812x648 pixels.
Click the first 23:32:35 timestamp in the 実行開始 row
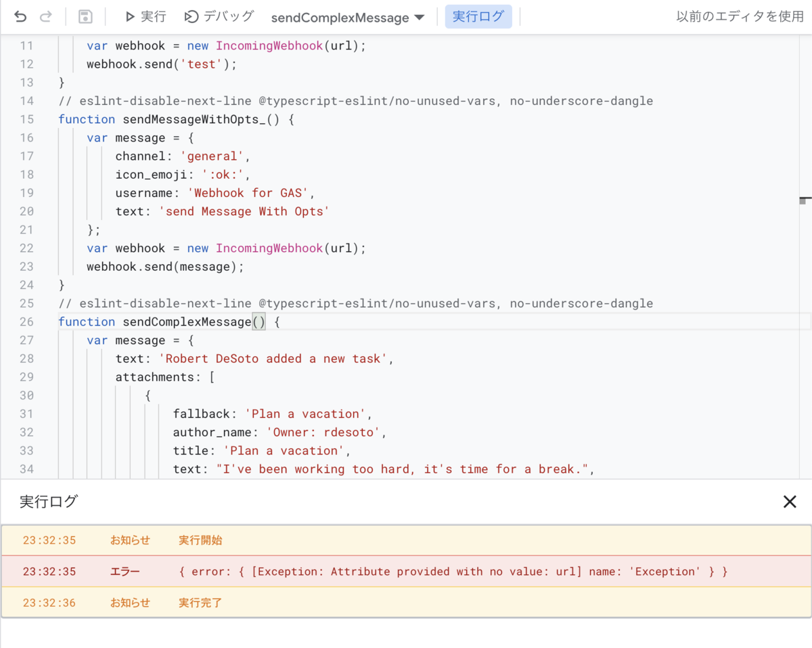49,540
